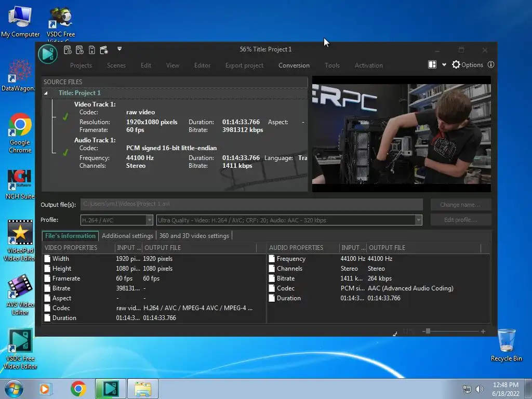Image resolution: width=532 pixels, height=399 pixels.
Task: Click the clapperboard play quick-access icon
Action: (x=104, y=50)
